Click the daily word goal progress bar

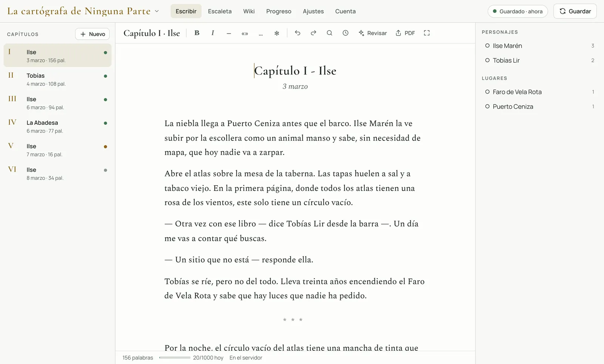(x=175, y=358)
